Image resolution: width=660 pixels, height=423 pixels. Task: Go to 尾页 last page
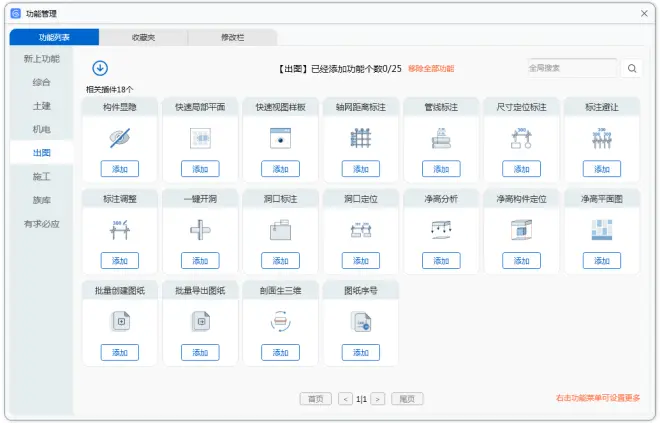point(407,399)
